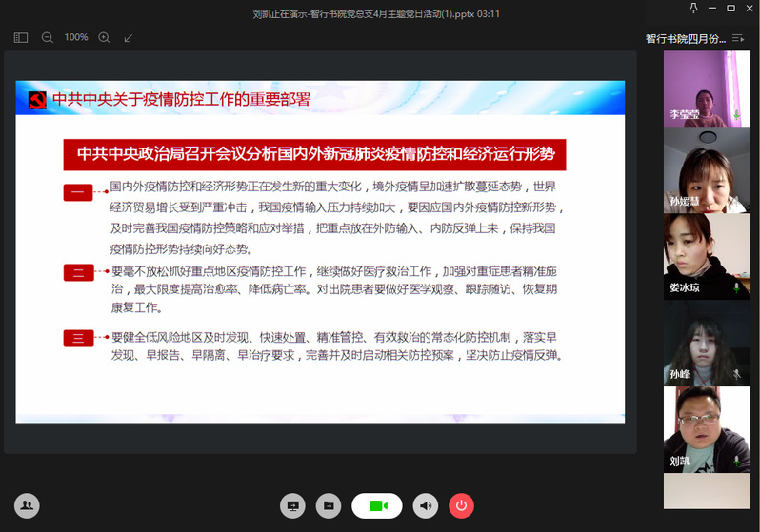This screenshot has height=532, width=760.
Task: Open the share file folder button
Action: pyautogui.click(x=328, y=505)
